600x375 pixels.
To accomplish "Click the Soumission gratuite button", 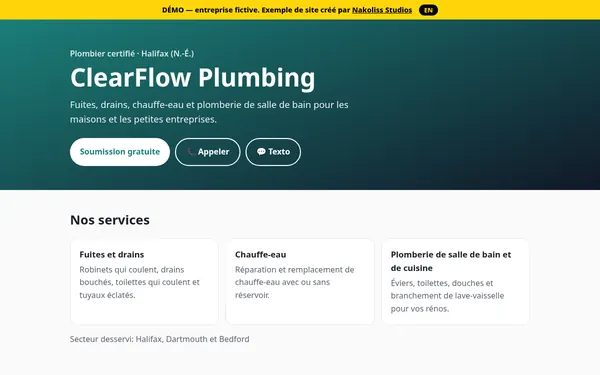I will [x=120, y=152].
